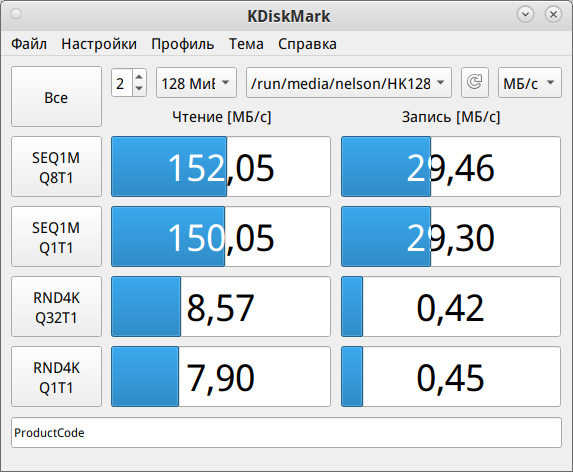The height and width of the screenshot is (472, 573).
Task: Click the 152,05 read result bar
Action: (221, 167)
